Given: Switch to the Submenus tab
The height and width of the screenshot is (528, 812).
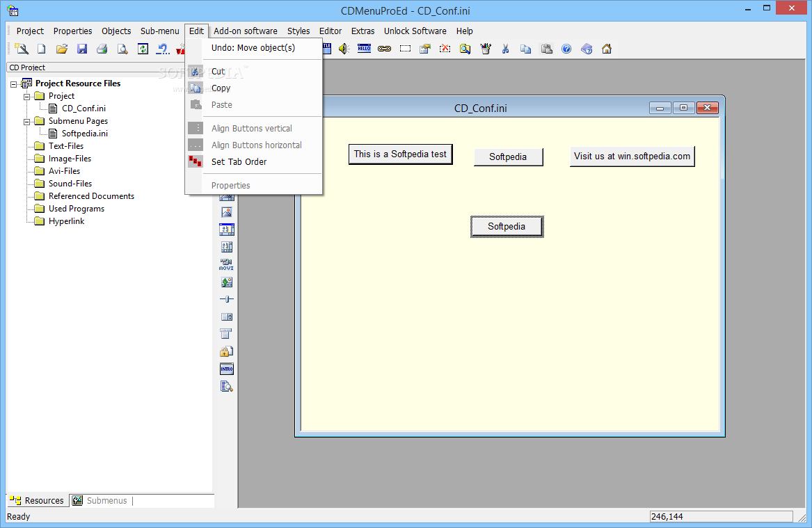Looking at the screenshot, I should 100,501.
